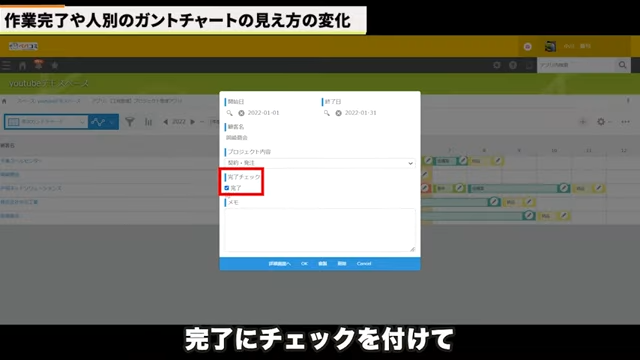Clear the end date 2022-01-31

338,113
